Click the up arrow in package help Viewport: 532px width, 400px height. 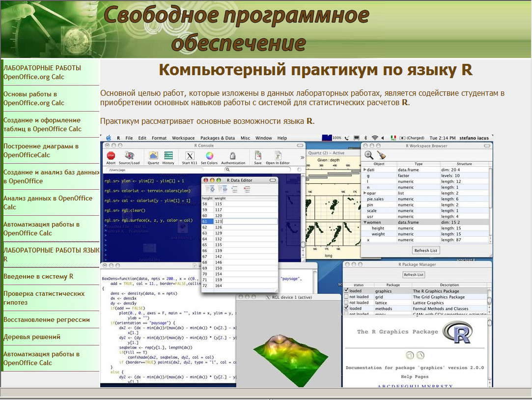tap(420, 355)
